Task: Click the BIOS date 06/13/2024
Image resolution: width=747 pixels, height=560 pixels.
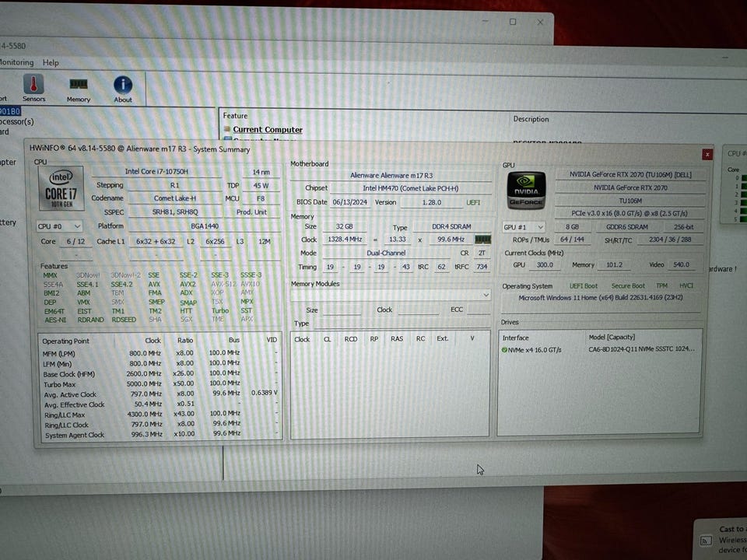Action: pyautogui.click(x=349, y=202)
